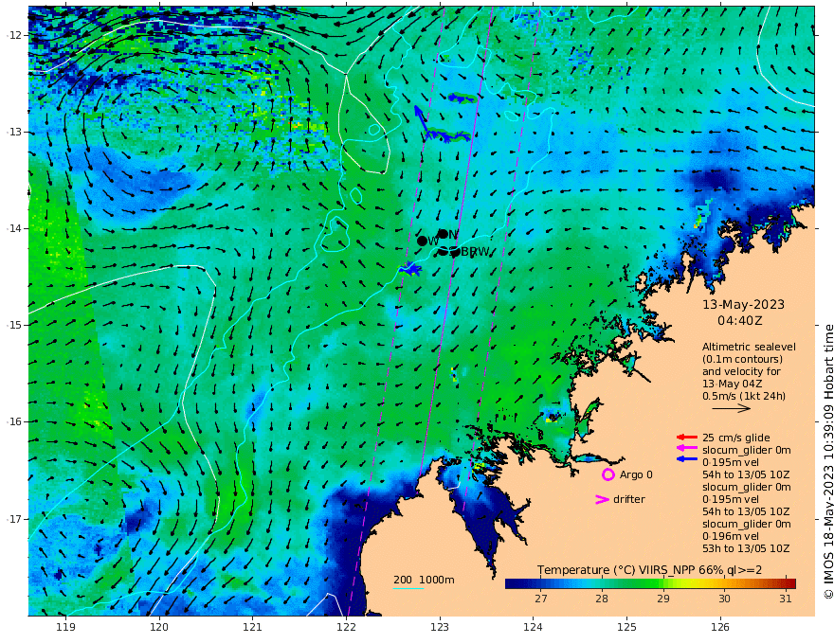Click longitude axis label 121
834x644 pixels.
click(x=253, y=628)
